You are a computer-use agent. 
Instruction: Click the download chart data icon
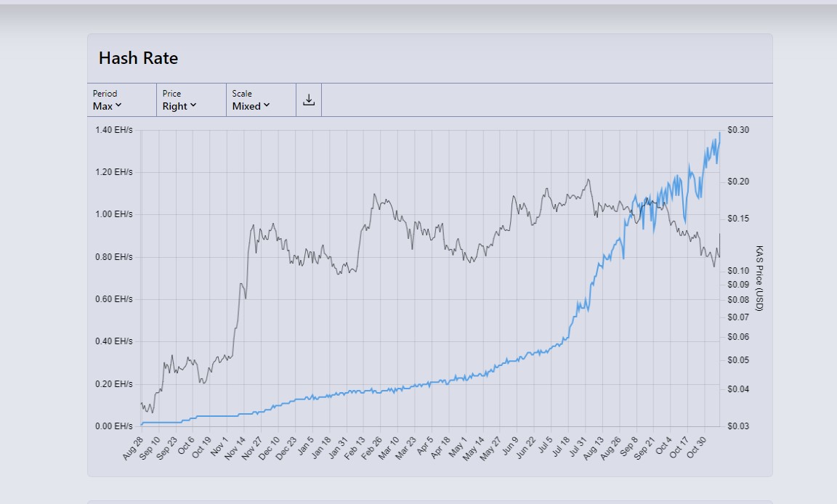pyautogui.click(x=309, y=100)
